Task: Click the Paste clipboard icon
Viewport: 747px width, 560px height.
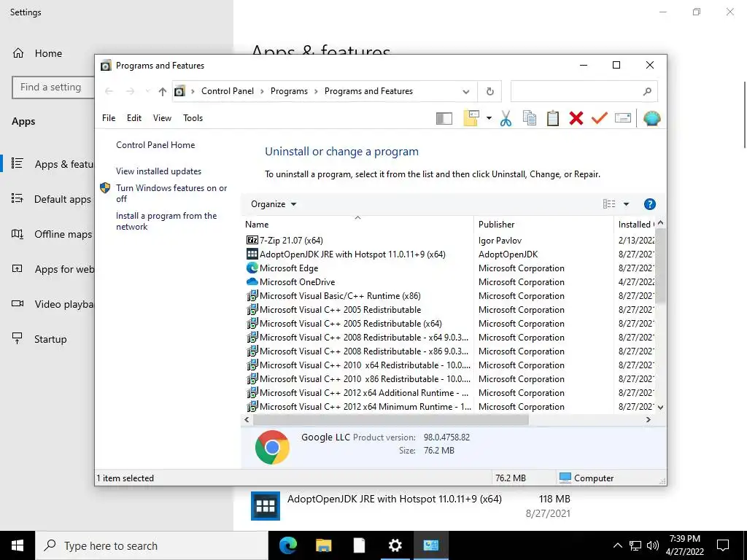Action: (x=553, y=118)
